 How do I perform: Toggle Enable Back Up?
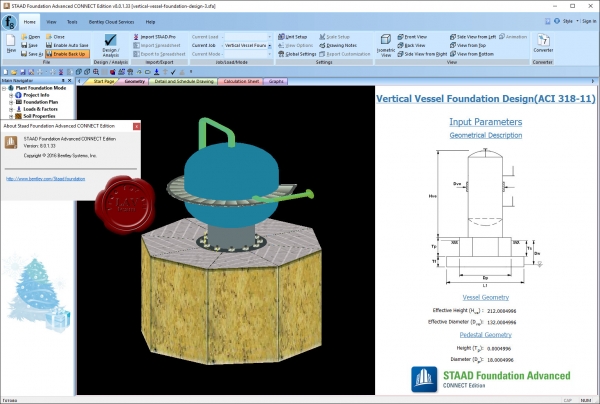[67, 54]
